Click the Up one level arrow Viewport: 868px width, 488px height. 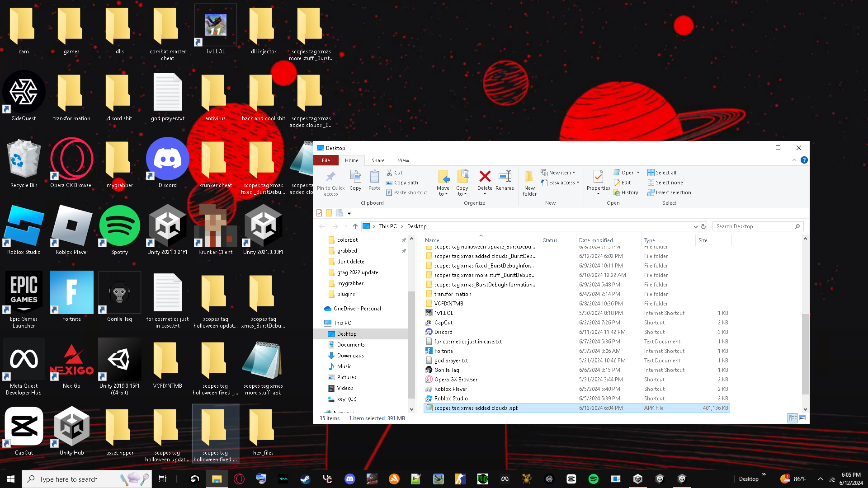pos(355,226)
